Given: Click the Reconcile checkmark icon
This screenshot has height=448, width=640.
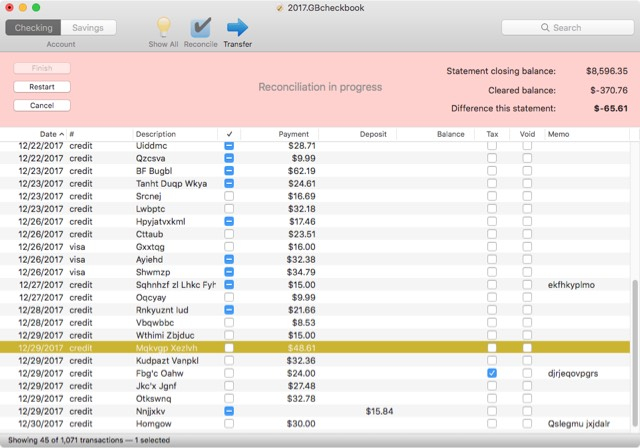Looking at the screenshot, I should (x=200, y=27).
